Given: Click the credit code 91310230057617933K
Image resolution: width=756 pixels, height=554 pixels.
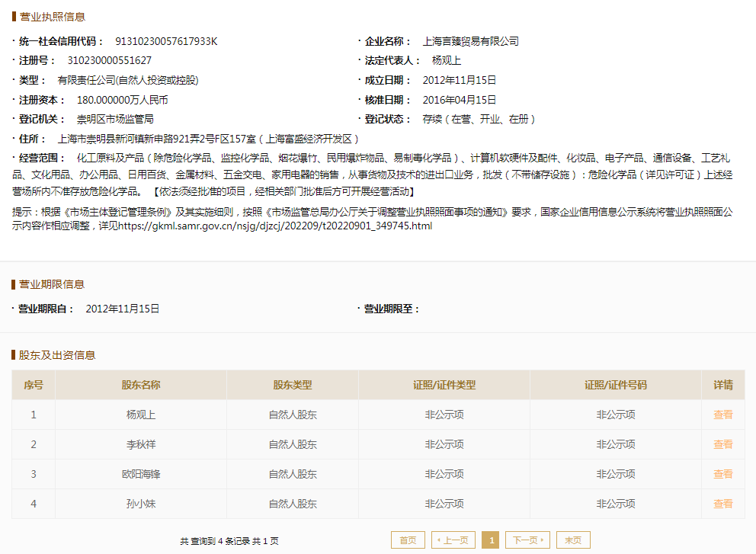Looking at the screenshot, I should pyautogui.click(x=166, y=41).
